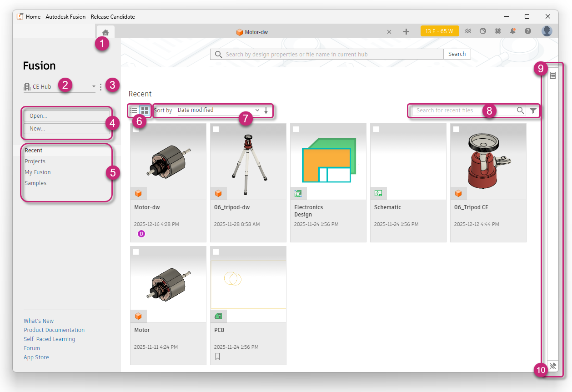Open the job status clock icon
The height and width of the screenshot is (392, 572).
pos(498,31)
